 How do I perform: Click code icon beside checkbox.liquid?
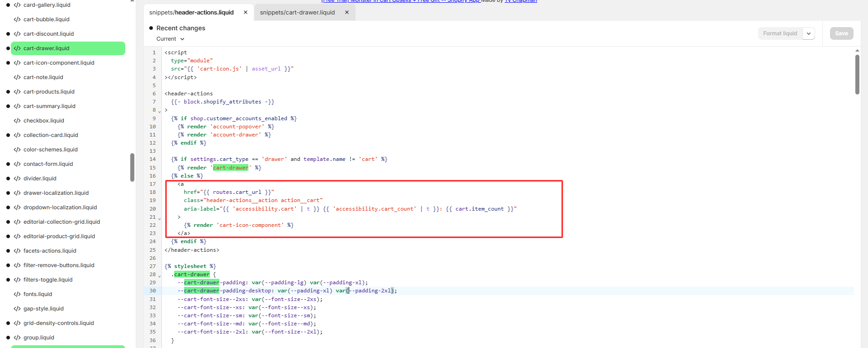(x=17, y=121)
